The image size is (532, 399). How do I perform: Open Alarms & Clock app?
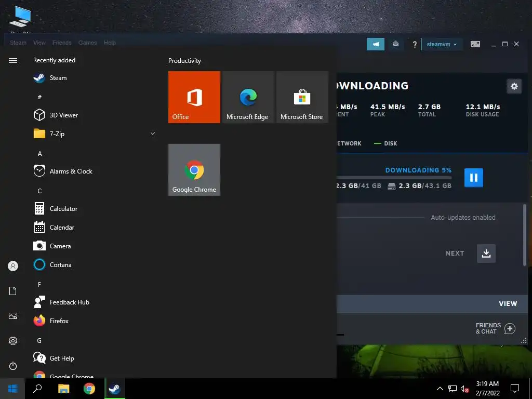[x=63, y=171]
